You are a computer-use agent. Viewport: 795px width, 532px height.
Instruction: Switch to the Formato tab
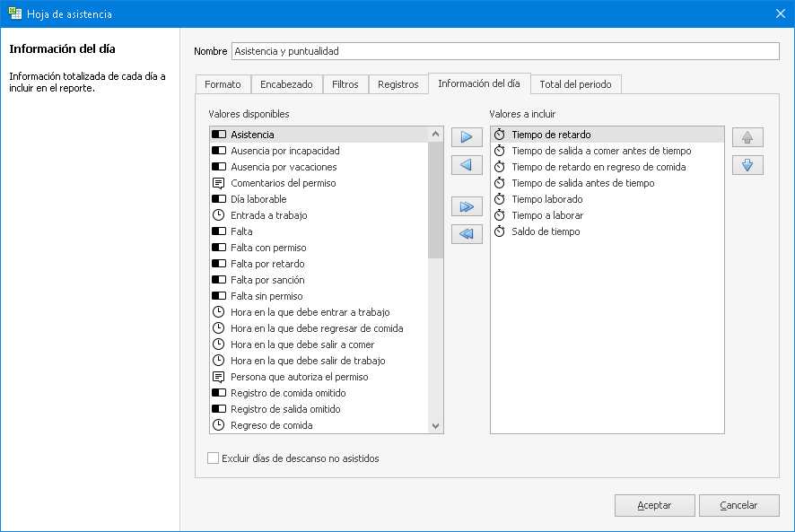(x=223, y=84)
